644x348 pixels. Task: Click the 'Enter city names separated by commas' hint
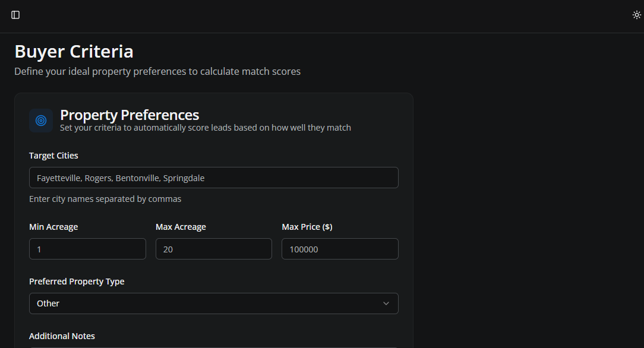pyautogui.click(x=105, y=199)
